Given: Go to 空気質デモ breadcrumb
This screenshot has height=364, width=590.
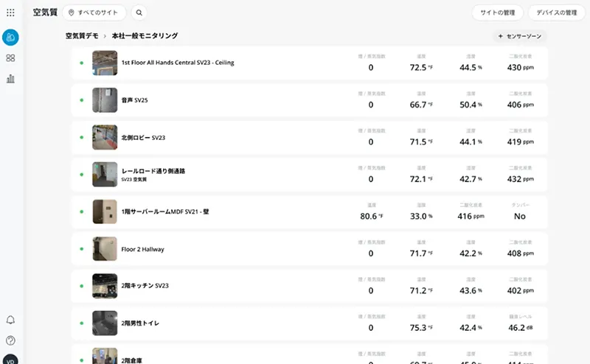Looking at the screenshot, I should [x=82, y=35].
